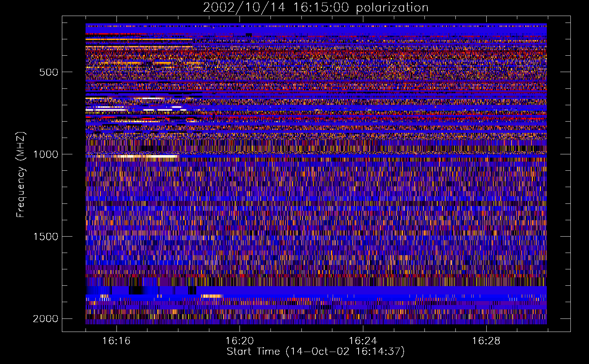This screenshot has width=589, height=364.
Task: Click the '16:20' time axis label
Action: (x=240, y=341)
